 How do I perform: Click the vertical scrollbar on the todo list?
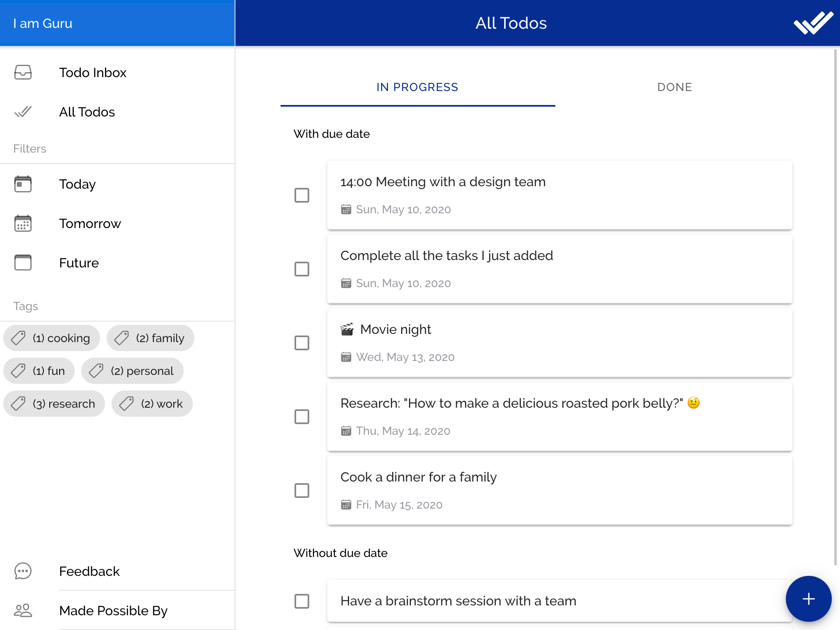click(x=835, y=307)
